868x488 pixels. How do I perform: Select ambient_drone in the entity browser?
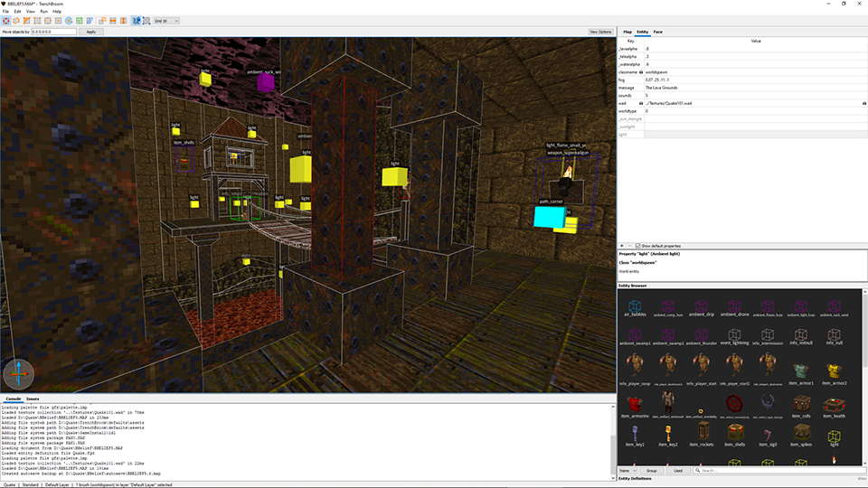tap(734, 308)
